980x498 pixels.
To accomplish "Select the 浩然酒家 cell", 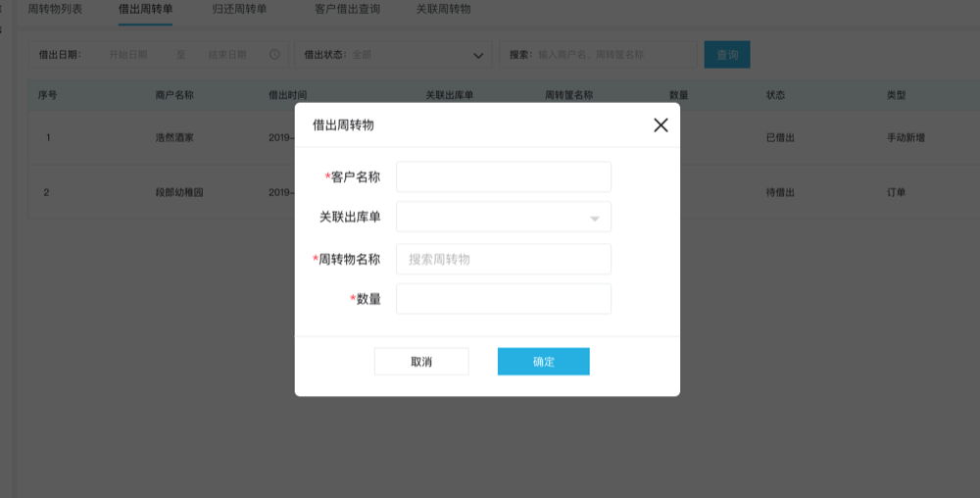I will 174,137.
